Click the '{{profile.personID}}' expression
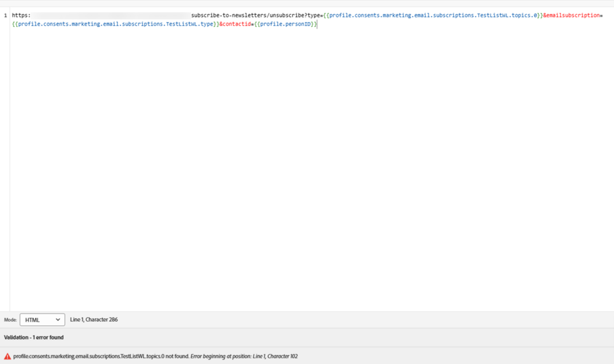The height and width of the screenshot is (364, 614). coord(286,25)
